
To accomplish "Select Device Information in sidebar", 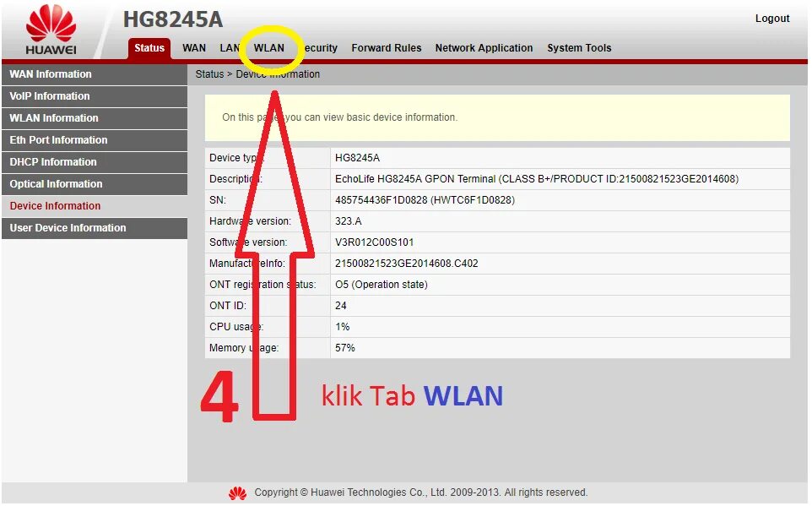I will [95, 206].
